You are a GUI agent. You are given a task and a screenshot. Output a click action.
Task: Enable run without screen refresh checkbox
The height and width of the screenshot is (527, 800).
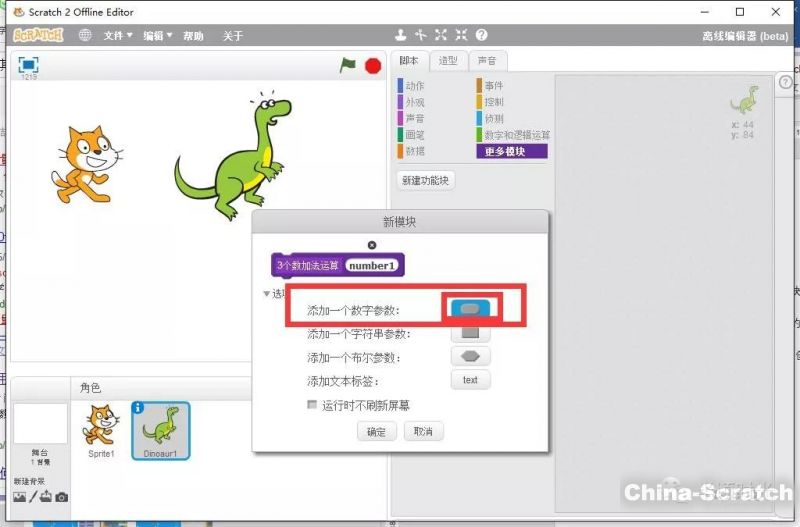coord(313,405)
